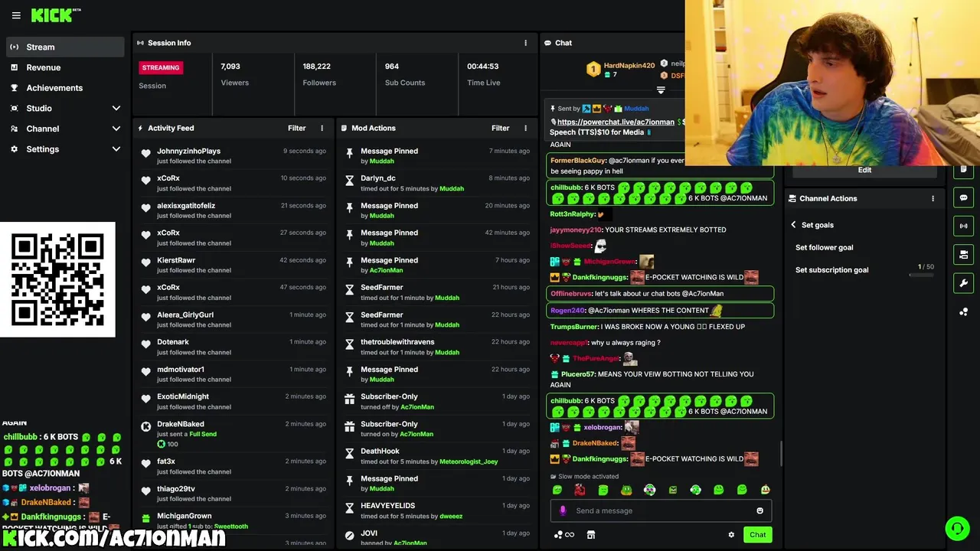Click the heart icon beside KierstRawr

click(x=145, y=263)
